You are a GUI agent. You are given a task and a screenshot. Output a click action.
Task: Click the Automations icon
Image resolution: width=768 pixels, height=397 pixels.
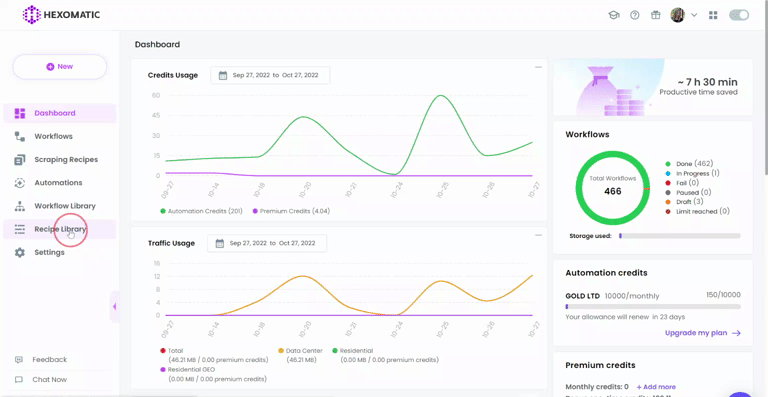20,183
